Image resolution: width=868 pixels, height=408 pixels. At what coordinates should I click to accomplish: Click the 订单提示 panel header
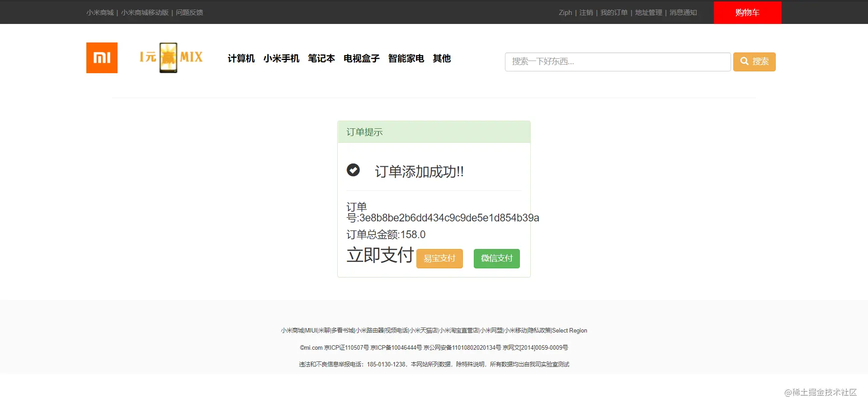(434, 132)
